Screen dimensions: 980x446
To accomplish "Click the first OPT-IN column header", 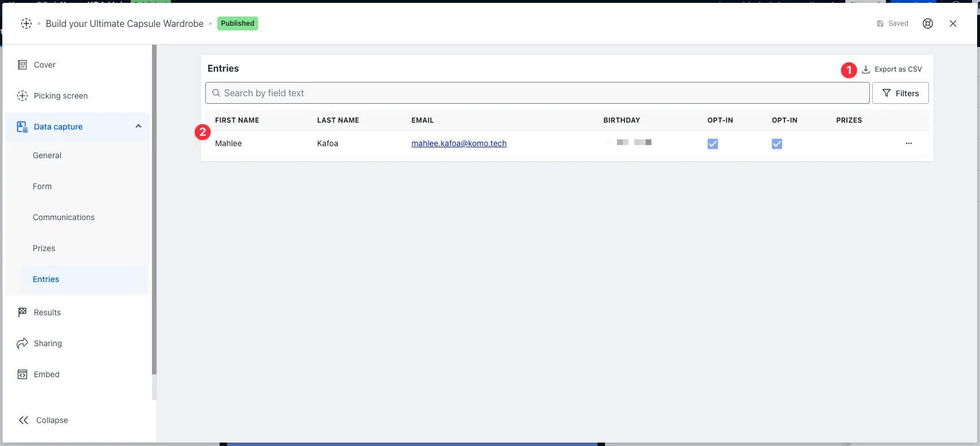I will [720, 120].
